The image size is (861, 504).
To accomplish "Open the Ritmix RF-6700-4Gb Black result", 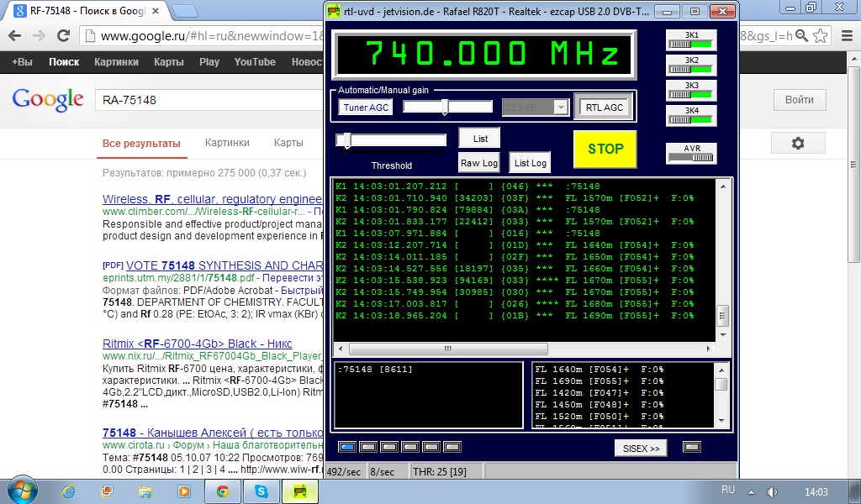I will 197,344.
